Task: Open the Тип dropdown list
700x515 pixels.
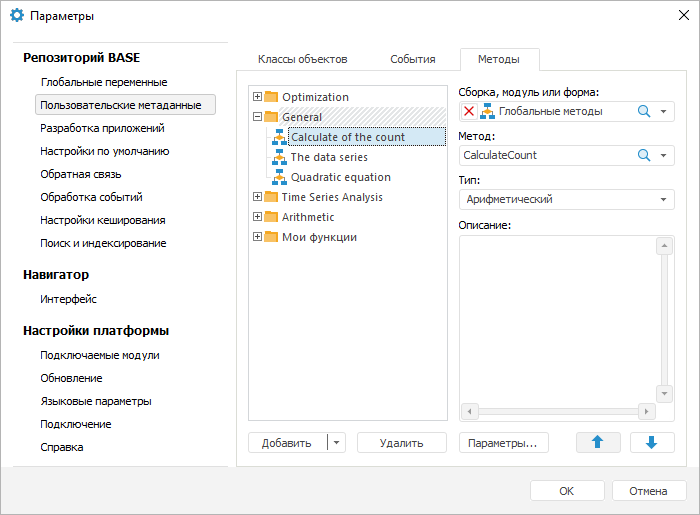Action: (x=665, y=199)
